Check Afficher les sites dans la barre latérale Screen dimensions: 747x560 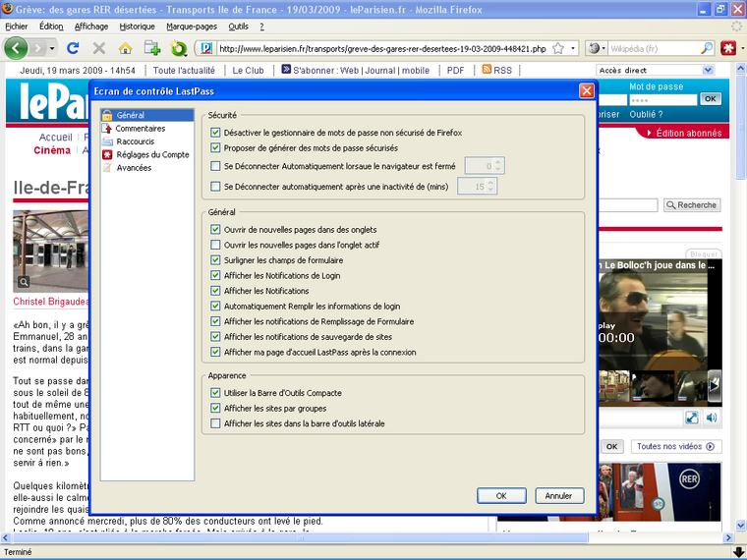[215, 423]
